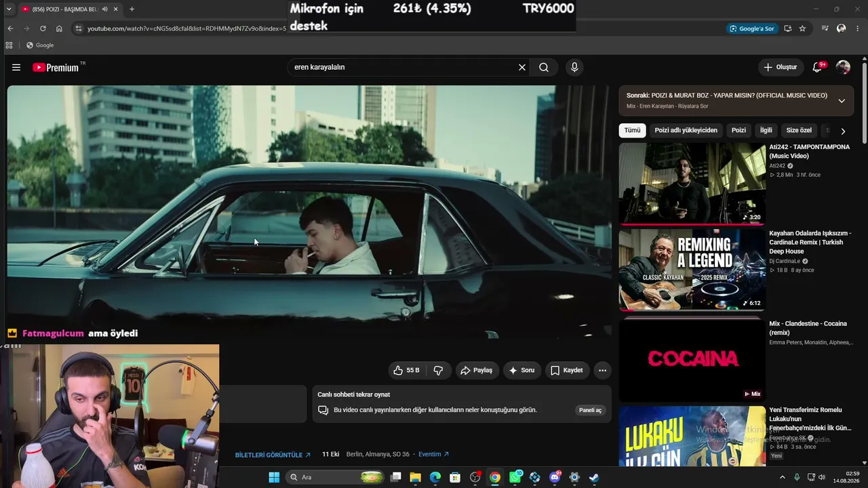Share the video via Paylaş
868x488 pixels.
coord(477,370)
